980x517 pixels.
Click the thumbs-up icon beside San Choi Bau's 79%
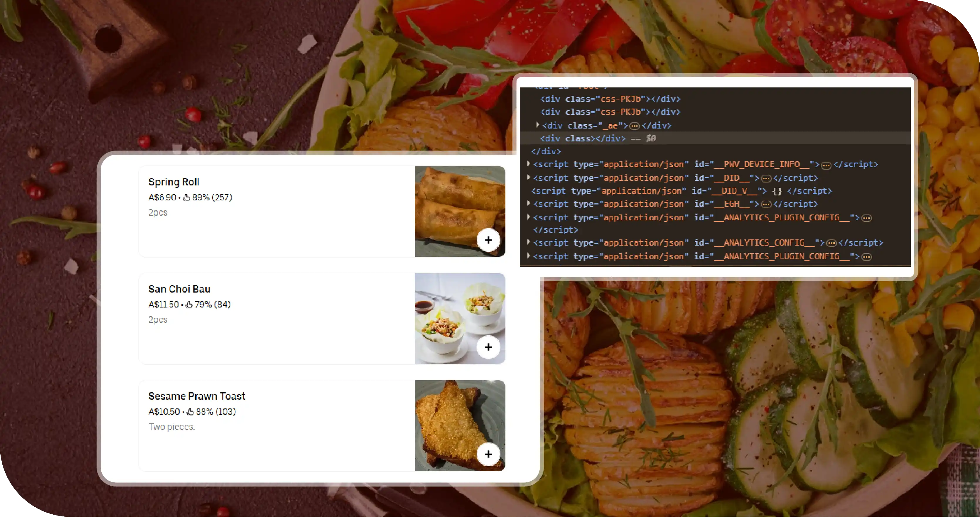pos(189,305)
